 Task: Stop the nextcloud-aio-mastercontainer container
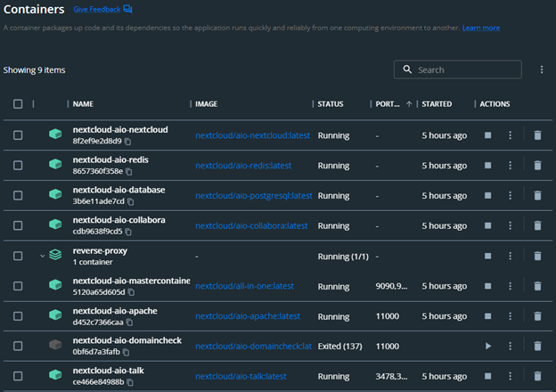coord(488,286)
